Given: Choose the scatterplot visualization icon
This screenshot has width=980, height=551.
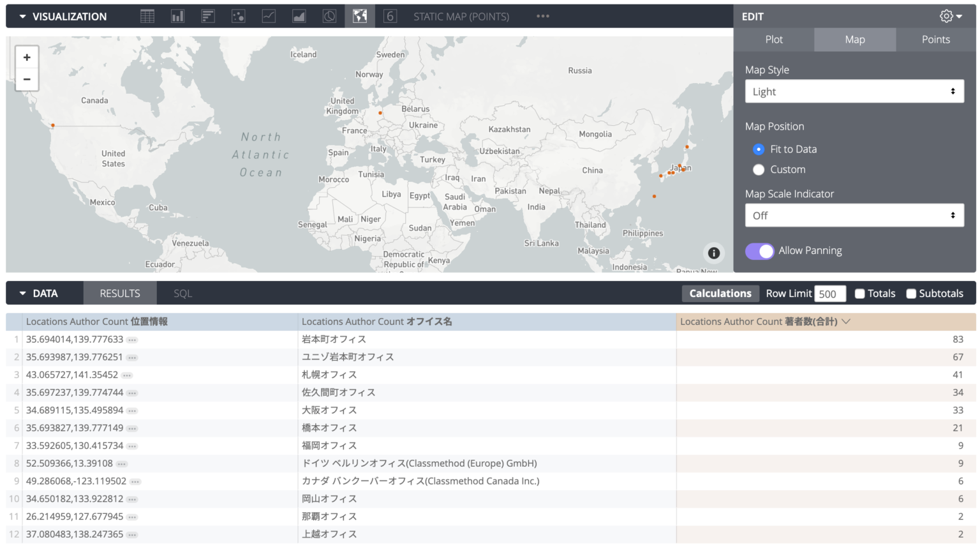Looking at the screenshot, I should (238, 16).
